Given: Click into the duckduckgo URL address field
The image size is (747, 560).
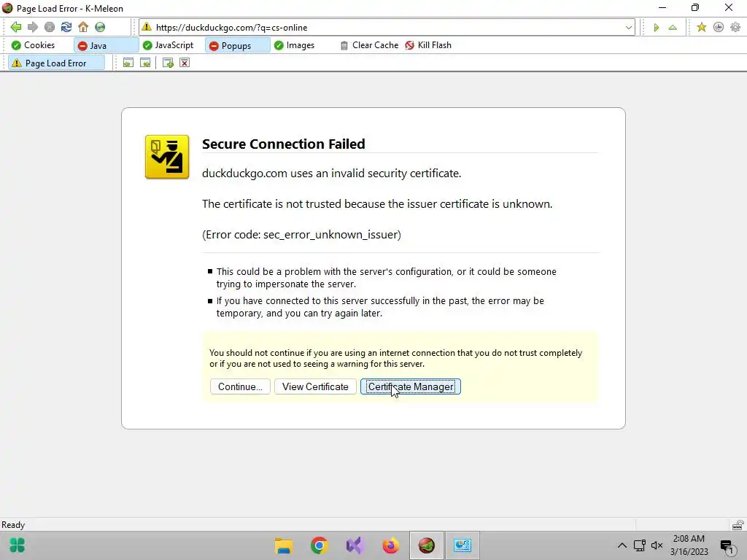Looking at the screenshot, I should [388, 28].
